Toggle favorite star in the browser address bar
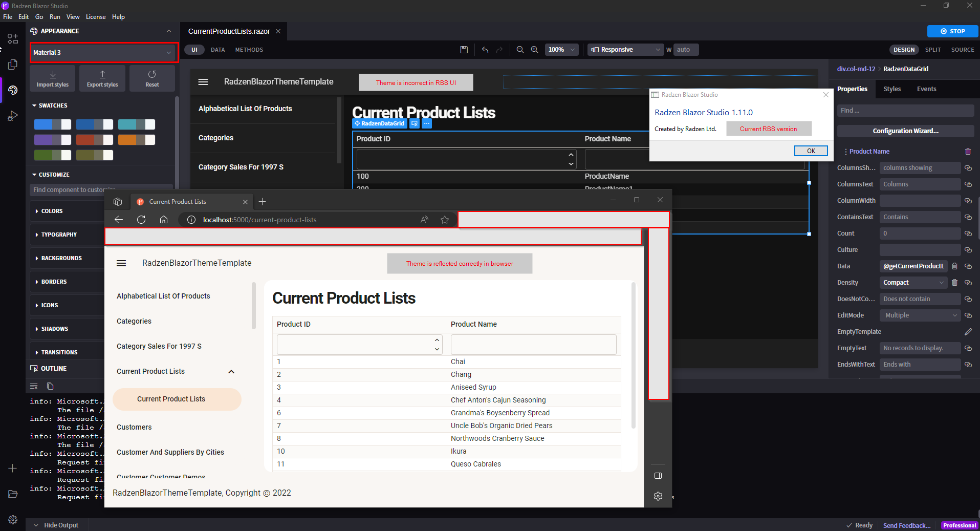This screenshot has width=980, height=531. click(444, 220)
